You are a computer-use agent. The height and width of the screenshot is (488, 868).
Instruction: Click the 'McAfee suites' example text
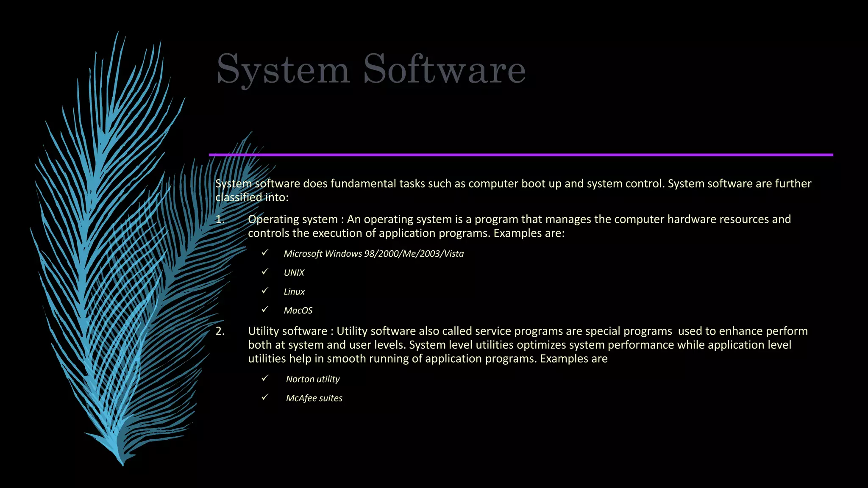pos(314,398)
